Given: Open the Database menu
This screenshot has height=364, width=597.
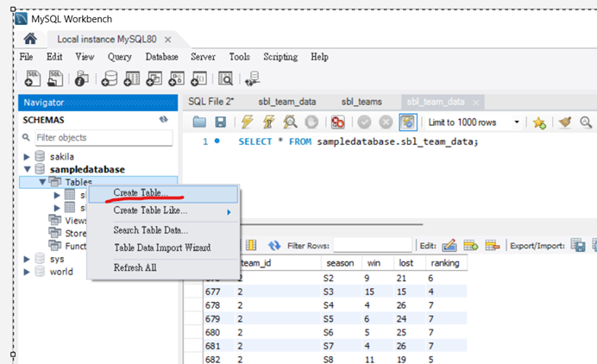Looking at the screenshot, I should (x=162, y=57).
